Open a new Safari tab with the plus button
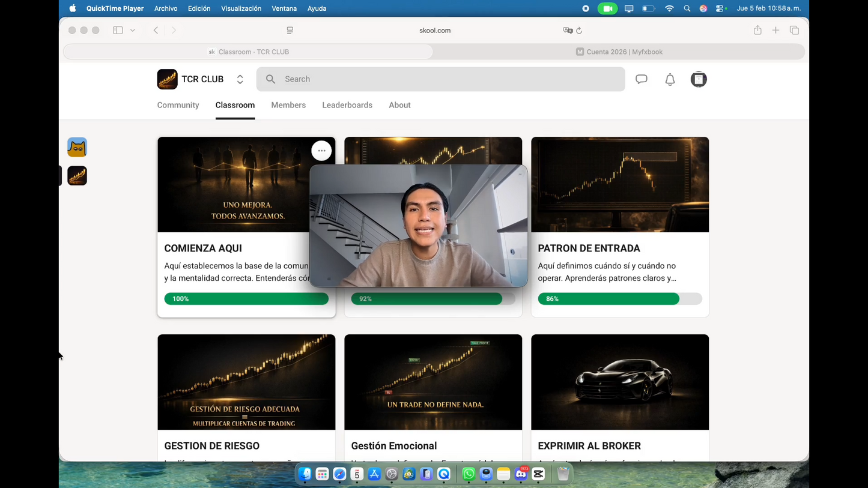The image size is (868, 488). pos(775,30)
